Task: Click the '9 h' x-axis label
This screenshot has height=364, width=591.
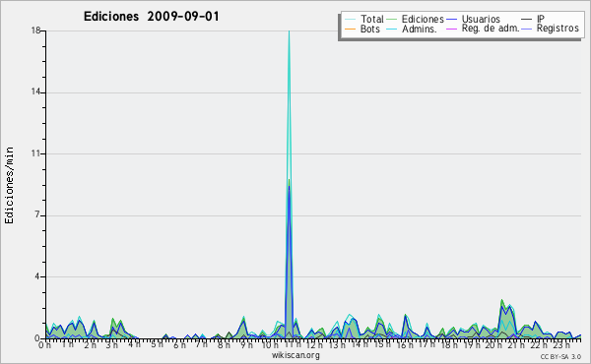Action: tap(246, 344)
